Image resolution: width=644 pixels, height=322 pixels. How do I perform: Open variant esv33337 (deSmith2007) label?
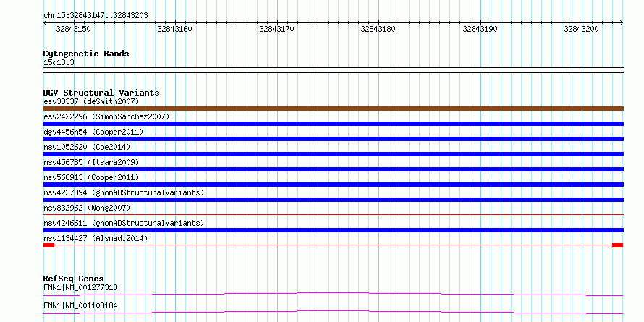coord(91,101)
